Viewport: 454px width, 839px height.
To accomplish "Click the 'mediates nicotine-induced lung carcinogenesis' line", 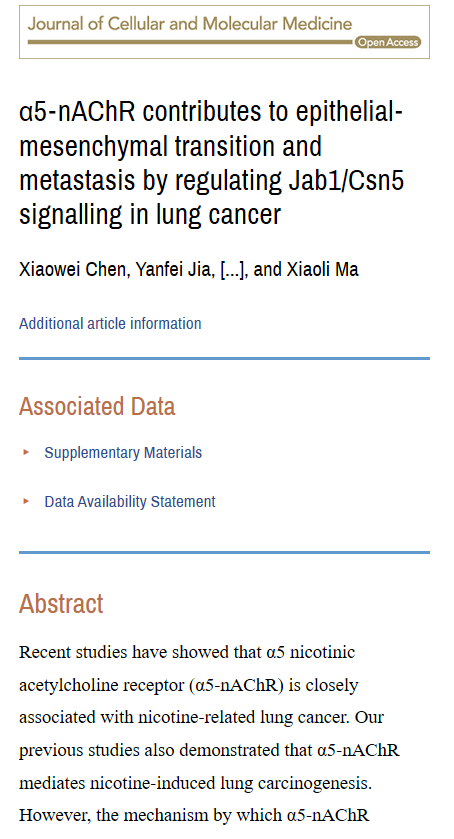I will pyautogui.click(x=195, y=783).
